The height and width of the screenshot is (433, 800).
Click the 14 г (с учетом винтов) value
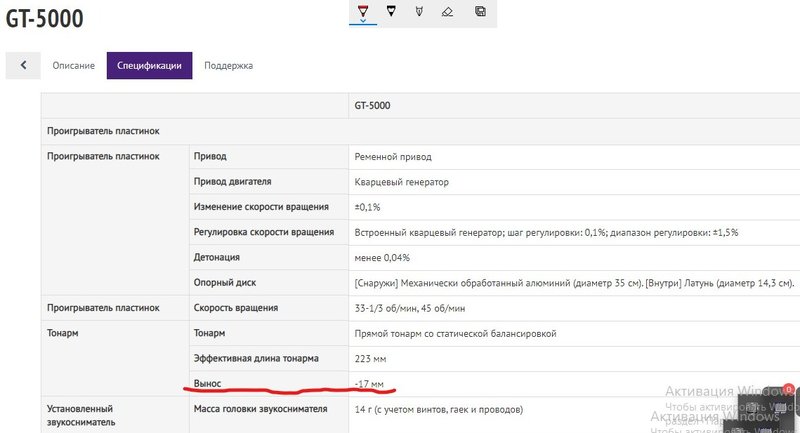439,410
